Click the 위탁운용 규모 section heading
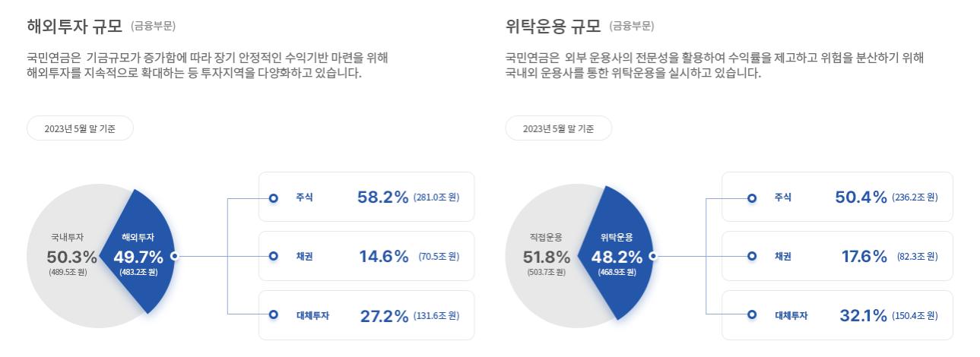 [x=553, y=27]
